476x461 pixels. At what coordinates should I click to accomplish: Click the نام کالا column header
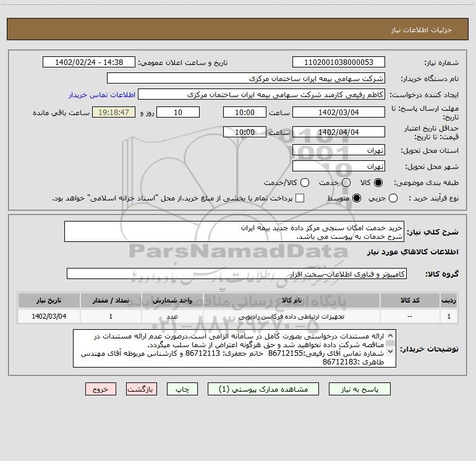(291, 300)
